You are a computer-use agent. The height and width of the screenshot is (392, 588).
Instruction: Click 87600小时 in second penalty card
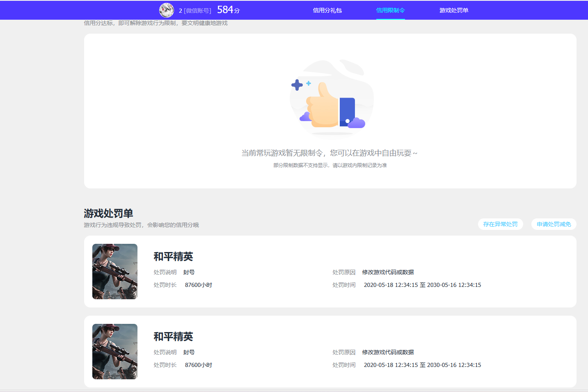(199, 365)
